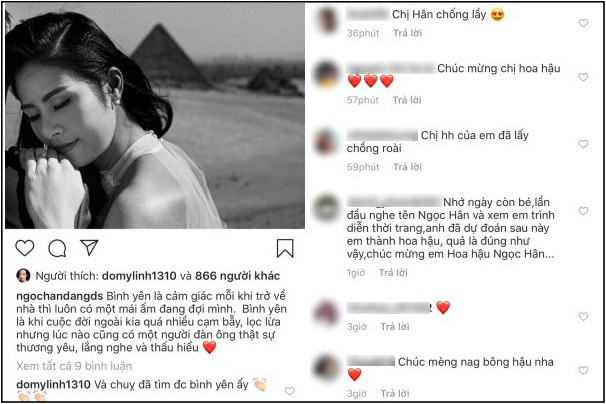Like the domylinh1310 comment under the caption
Image resolution: width=606 pixels, height=404 pixels.
click(x=290, y=391)
